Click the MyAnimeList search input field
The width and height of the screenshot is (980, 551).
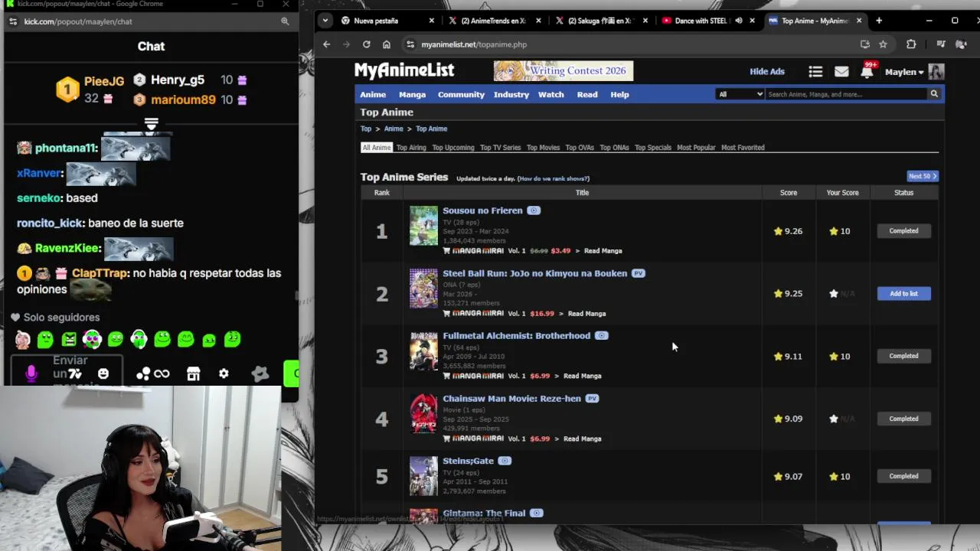pos(846,94)
